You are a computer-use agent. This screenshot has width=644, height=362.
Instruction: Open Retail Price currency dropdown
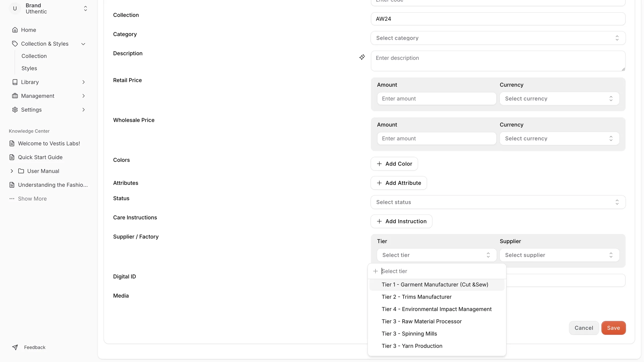click(559, 99)
